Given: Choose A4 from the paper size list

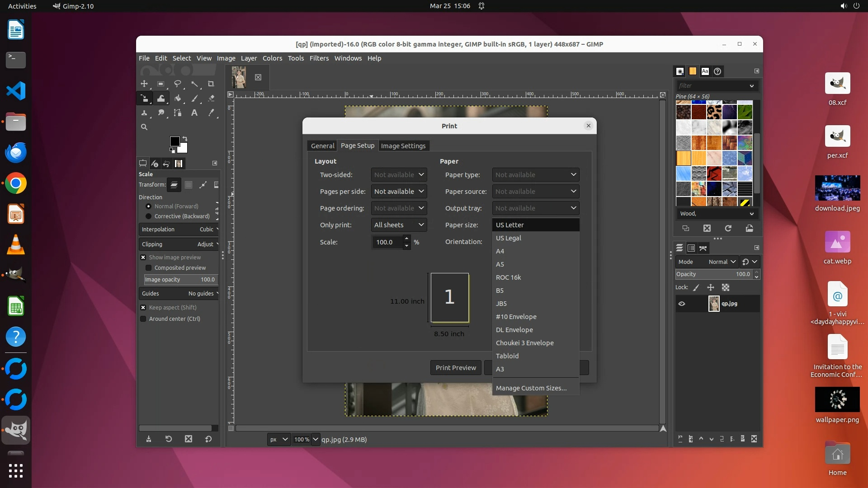Looking at the screenshot, I should (x=500, y=251).
